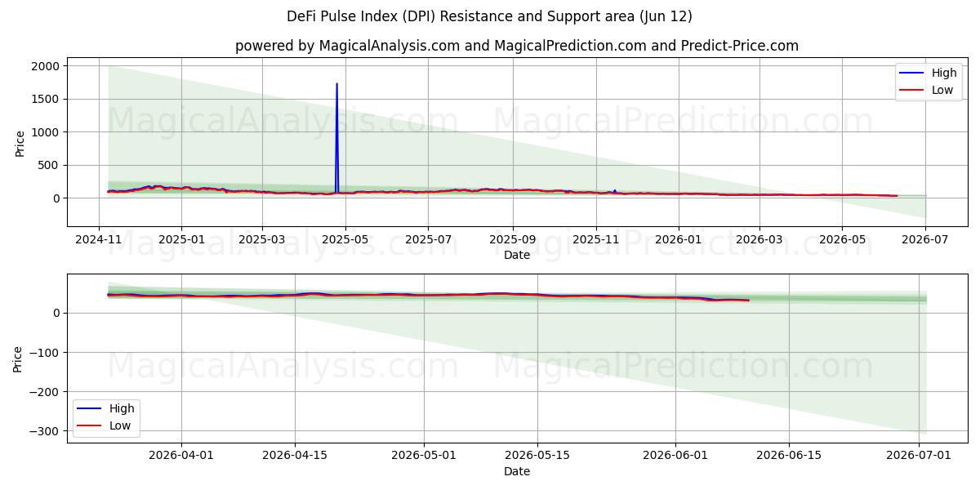Screen dimensions: 980x490
Task: Select 'High' in the lower chart legend
Action: [x=122, y=408]
